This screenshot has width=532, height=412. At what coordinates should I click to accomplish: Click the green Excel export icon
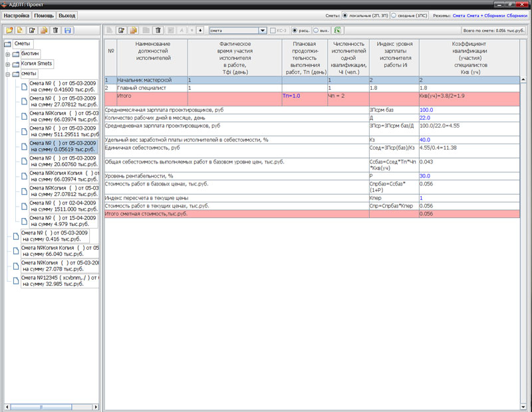[x=338, y=31]
